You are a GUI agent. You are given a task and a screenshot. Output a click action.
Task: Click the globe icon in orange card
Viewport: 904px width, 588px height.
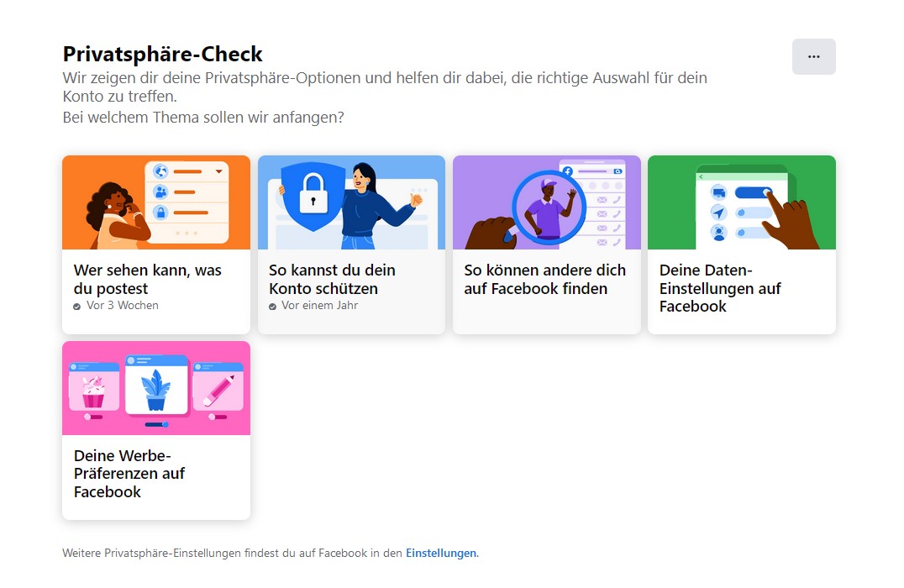(x=160, y=171)
